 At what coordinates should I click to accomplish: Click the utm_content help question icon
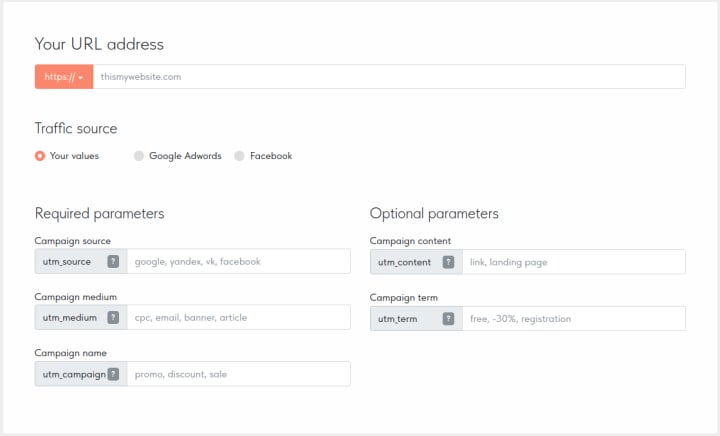pos(448,262)
